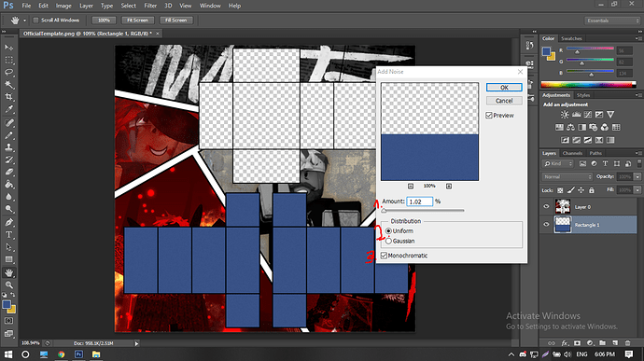Select the Horizontal Type tool
The width and height of the screenshot is (644, 361).
[x=8, y=234]
